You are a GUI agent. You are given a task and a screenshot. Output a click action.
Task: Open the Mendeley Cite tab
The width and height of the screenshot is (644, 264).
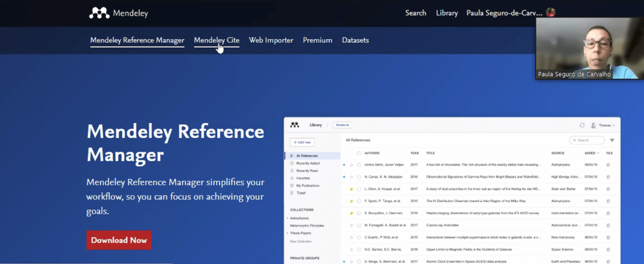coord(217,40)
